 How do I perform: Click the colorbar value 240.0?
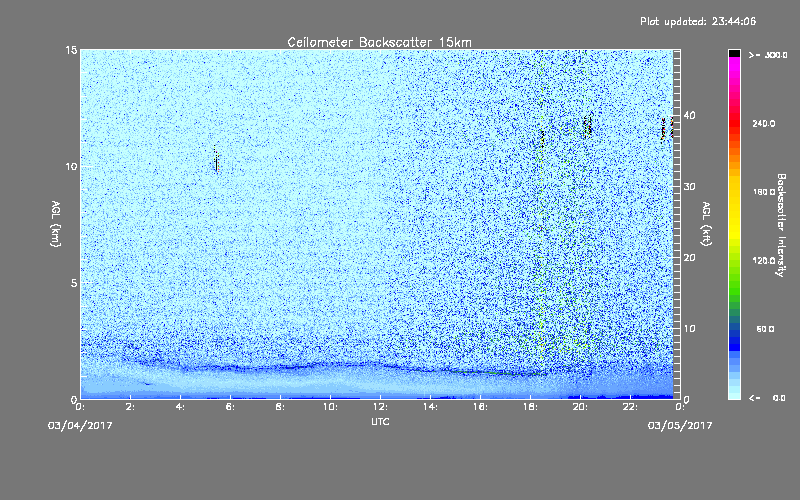click(x=764, y=123)
